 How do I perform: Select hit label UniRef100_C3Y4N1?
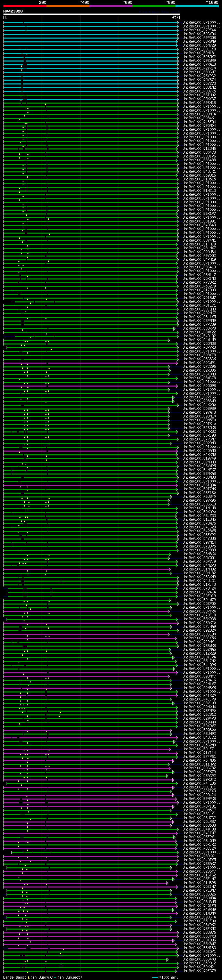click(x=199, y=240)
